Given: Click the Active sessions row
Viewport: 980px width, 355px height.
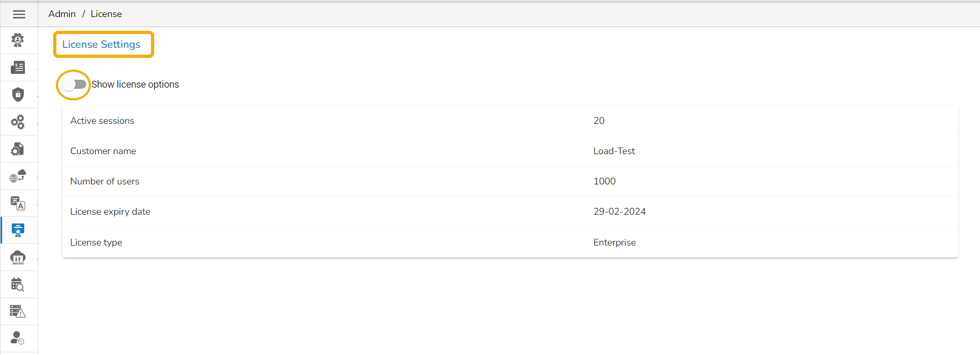Looking at the screenshot, I should (x=509, y=121).
